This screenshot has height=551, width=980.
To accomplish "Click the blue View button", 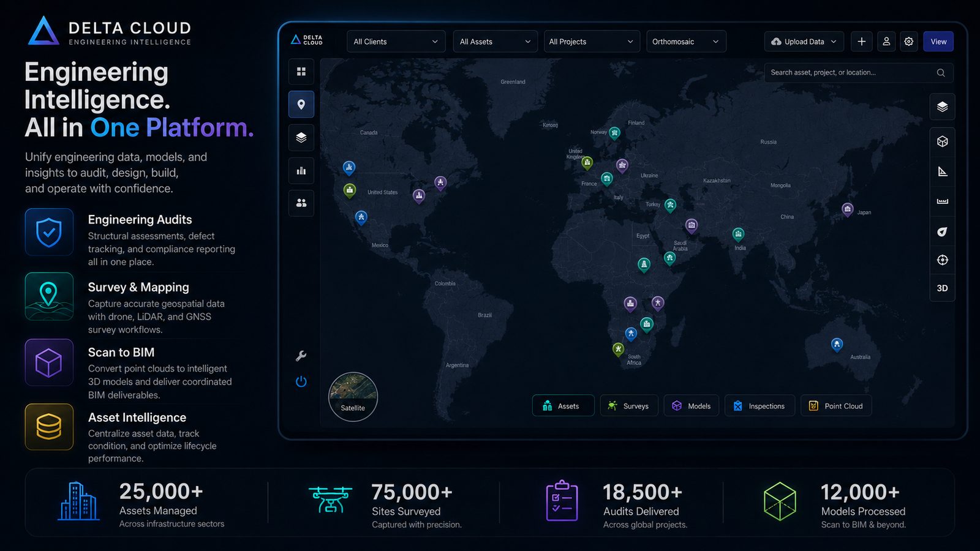I will [x=938, y=42].
